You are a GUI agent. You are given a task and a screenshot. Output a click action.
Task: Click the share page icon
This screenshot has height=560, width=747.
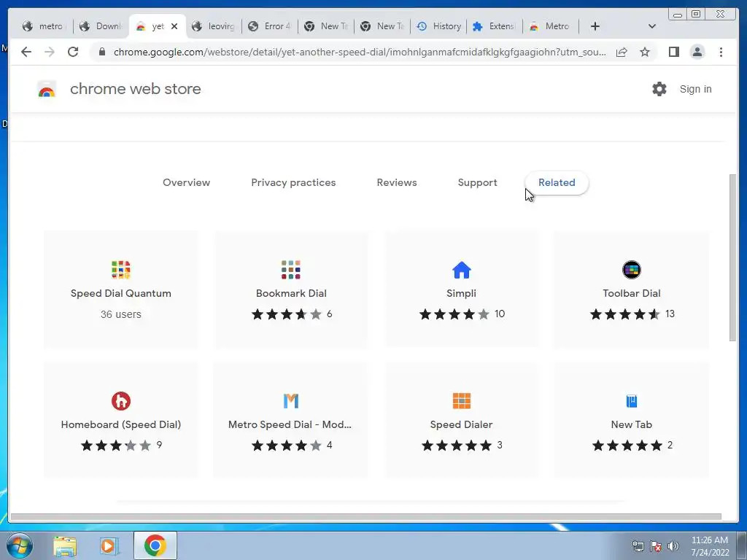pyautogui.click(x=622, y=52)
